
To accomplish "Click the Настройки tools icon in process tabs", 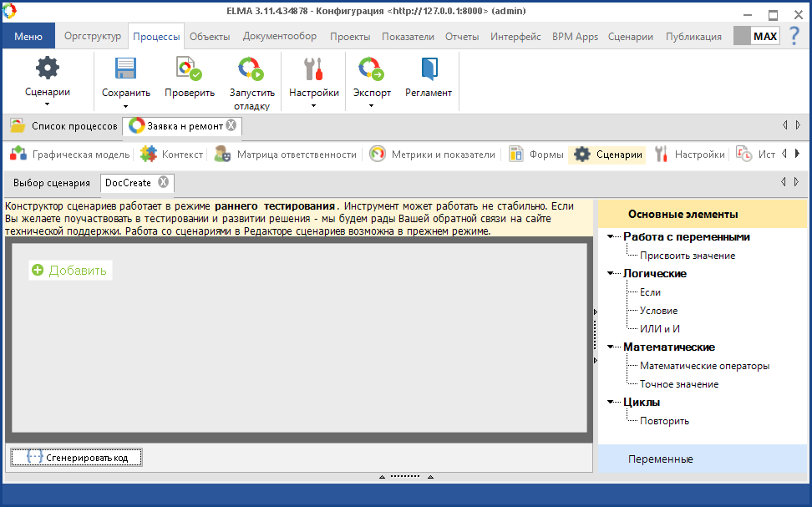I will [661, 154].
